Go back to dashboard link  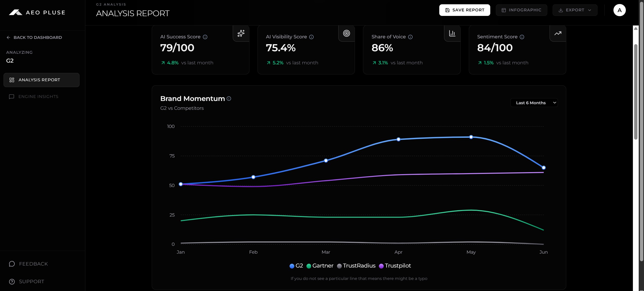[x=34, y=37]
